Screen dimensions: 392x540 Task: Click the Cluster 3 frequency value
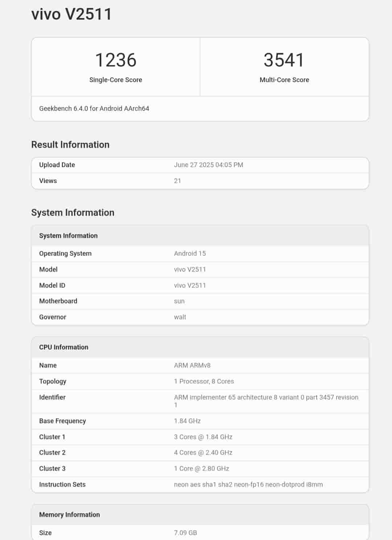pos(201,468)
